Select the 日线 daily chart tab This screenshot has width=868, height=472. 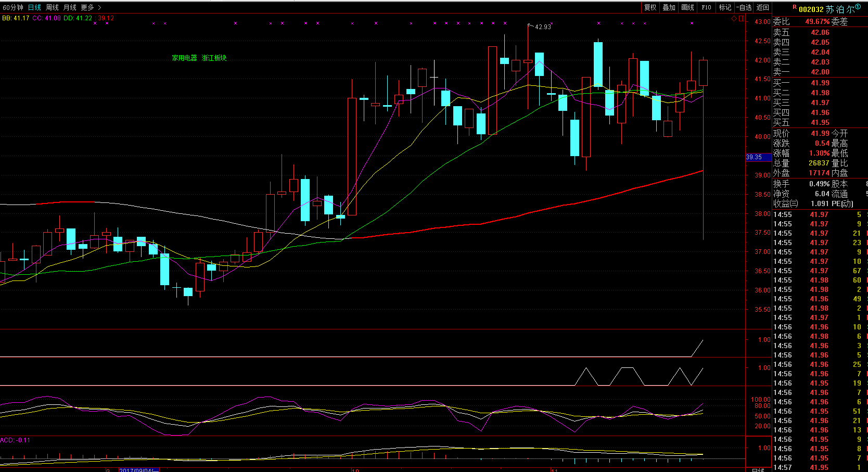[34, 7]
